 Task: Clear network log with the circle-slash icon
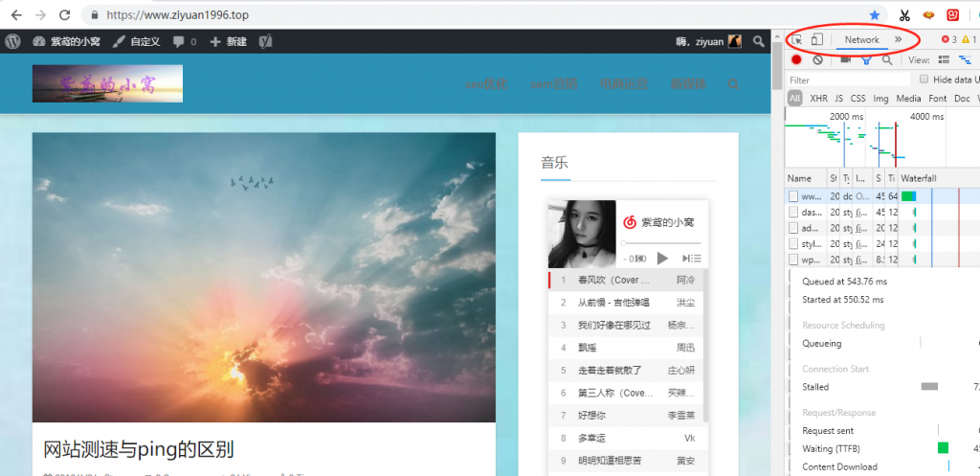[817, 60]
